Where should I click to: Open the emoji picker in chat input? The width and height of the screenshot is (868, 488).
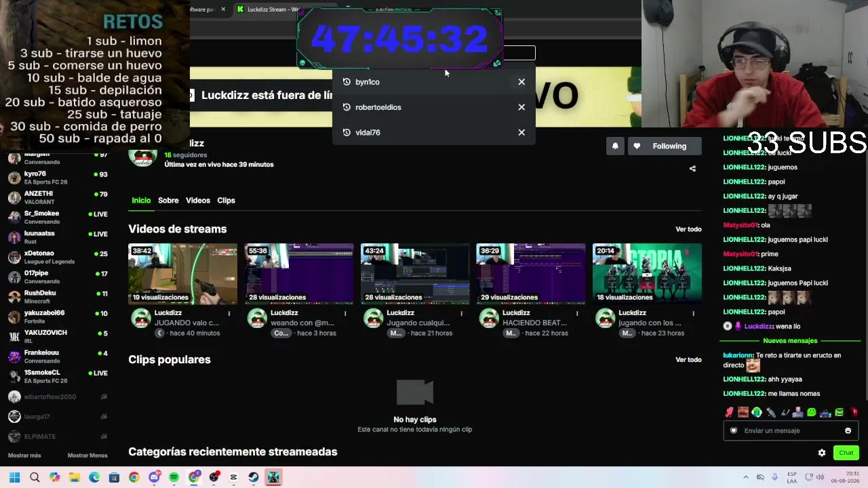click(x=848, y=431)
